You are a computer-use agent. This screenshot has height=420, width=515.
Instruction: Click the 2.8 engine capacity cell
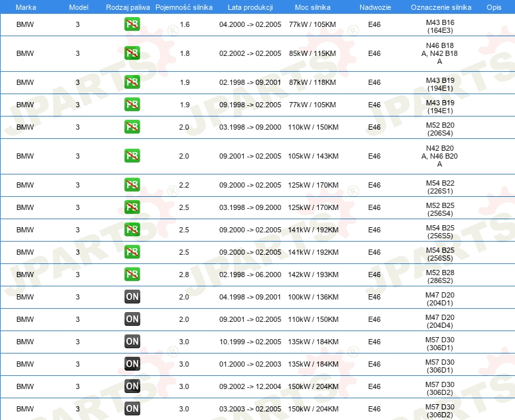coord(184,275)
